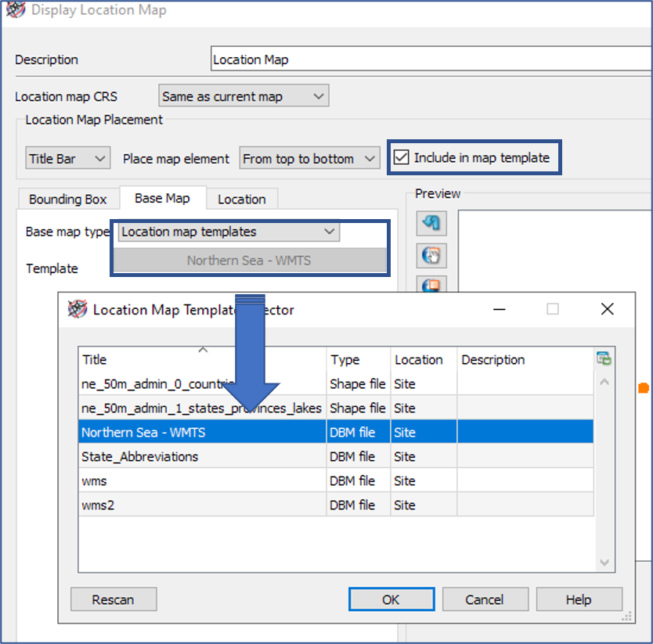This screenshot has height=644, width=653.
Task: Open Help from the Template Selector dialog
Action: point(579,599)
